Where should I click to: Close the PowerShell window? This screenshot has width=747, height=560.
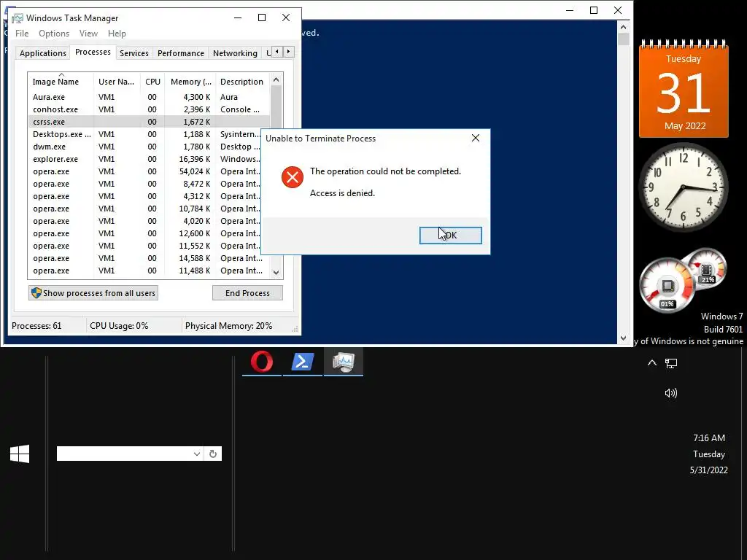pos(618,10)
